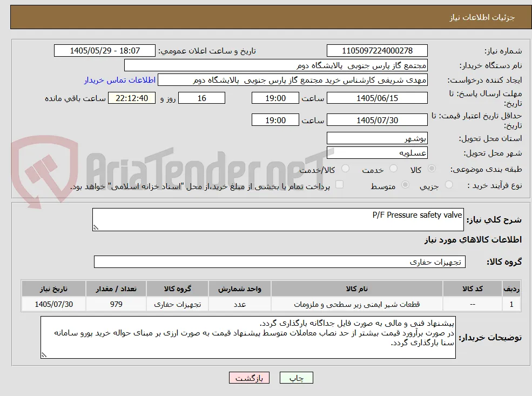532x396 pixels.
Task: Click the تعداد / مقدار column header
Action: click(116, 289)
